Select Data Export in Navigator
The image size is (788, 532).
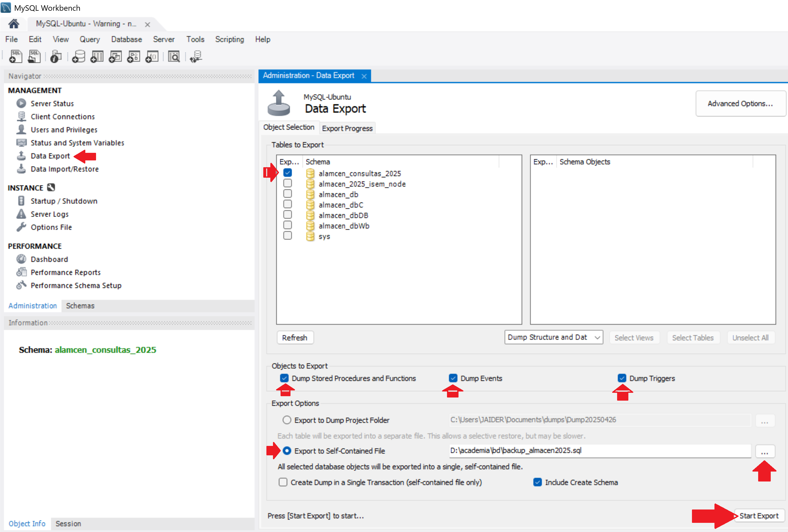click(x=50, y=156)
